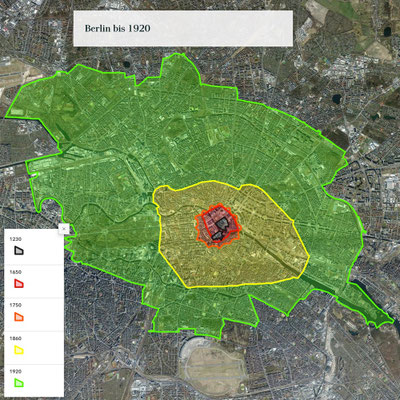Click the red 1650 zone on the map
This screenshot has width=400, height=400.
click(x=210, y=220)
